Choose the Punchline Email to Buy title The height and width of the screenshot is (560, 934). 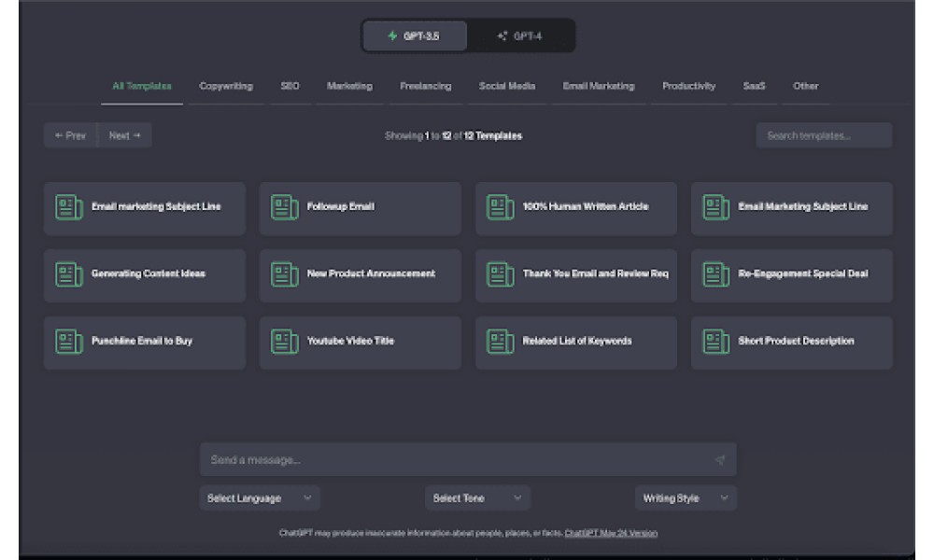coord(142,341)
